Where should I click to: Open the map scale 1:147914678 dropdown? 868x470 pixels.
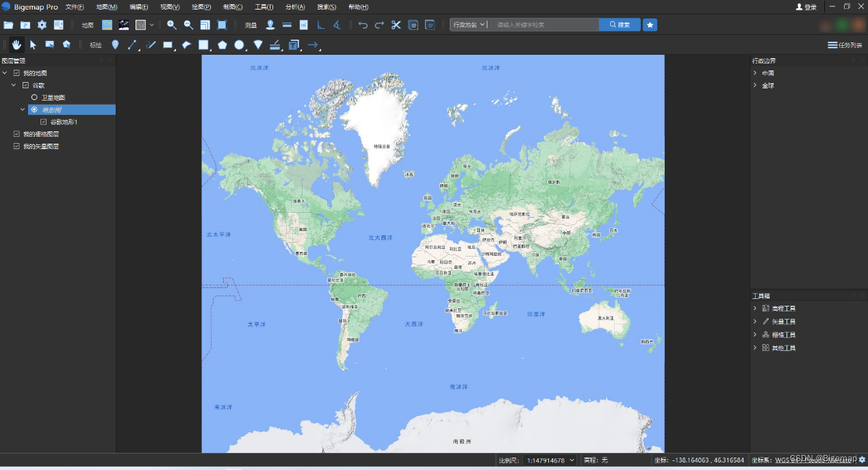[552, 460]
